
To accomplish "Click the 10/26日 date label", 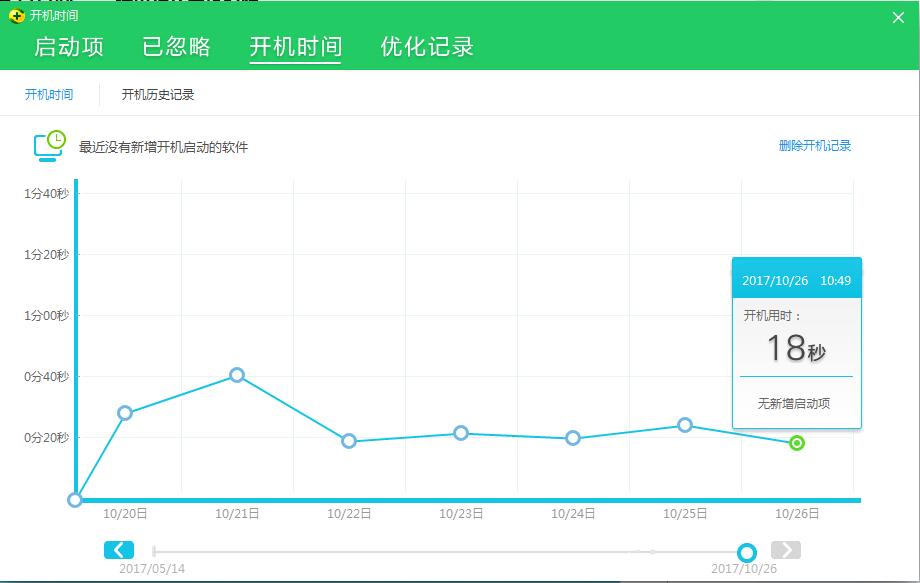I will coord(797,514).
